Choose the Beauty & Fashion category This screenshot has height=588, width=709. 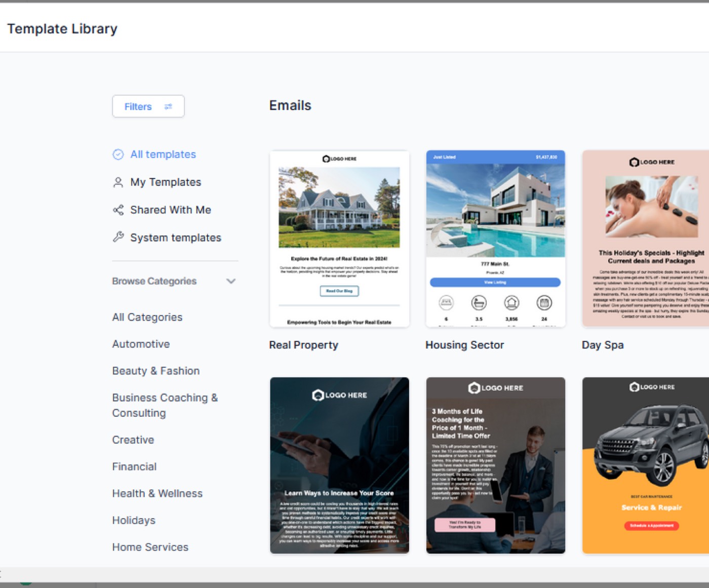click(x=156, y=371)
